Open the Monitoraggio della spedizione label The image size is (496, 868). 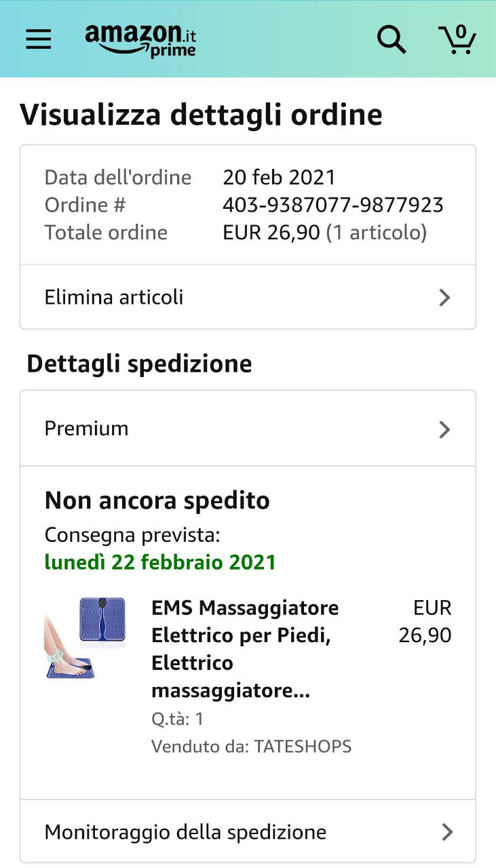[185, 832]
